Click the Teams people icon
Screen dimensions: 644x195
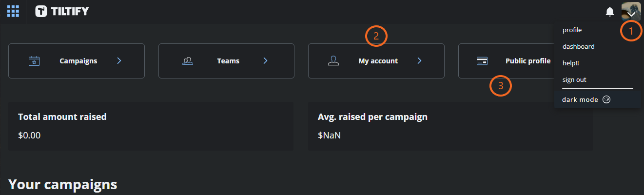coord(188,61)
